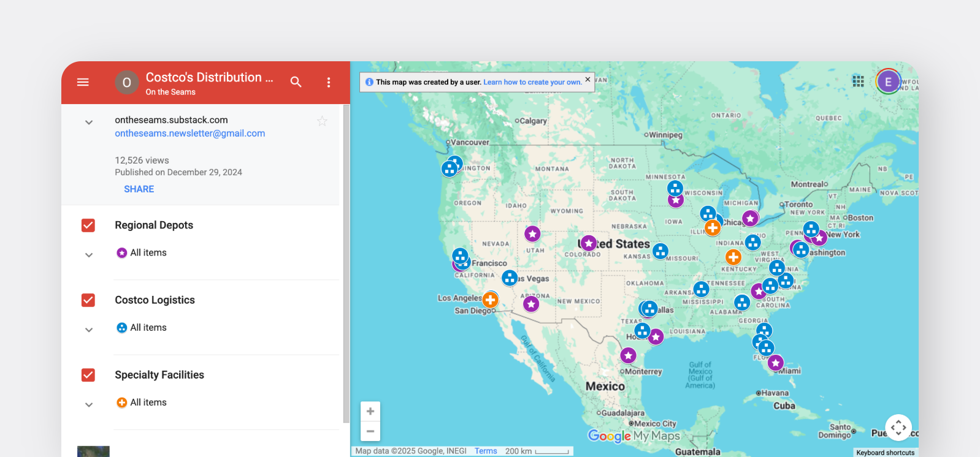Click the map pan control button
Screen dimensions: 980x457
tap(898, 428)
